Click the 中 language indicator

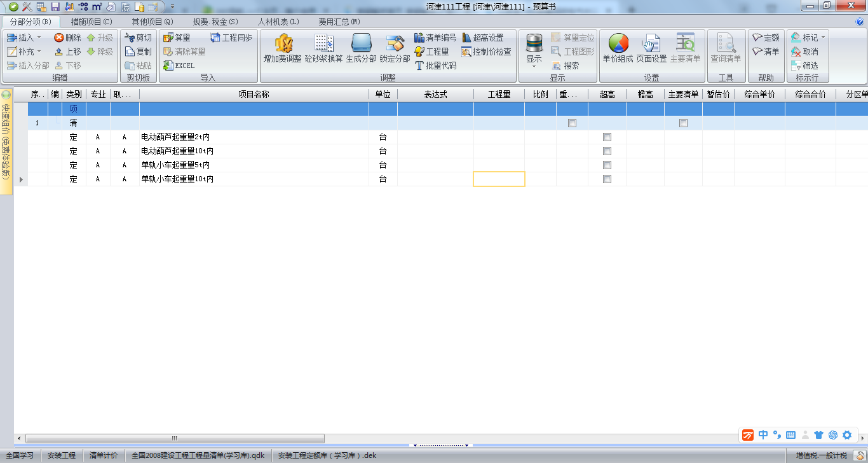click(x=763, y=435)
